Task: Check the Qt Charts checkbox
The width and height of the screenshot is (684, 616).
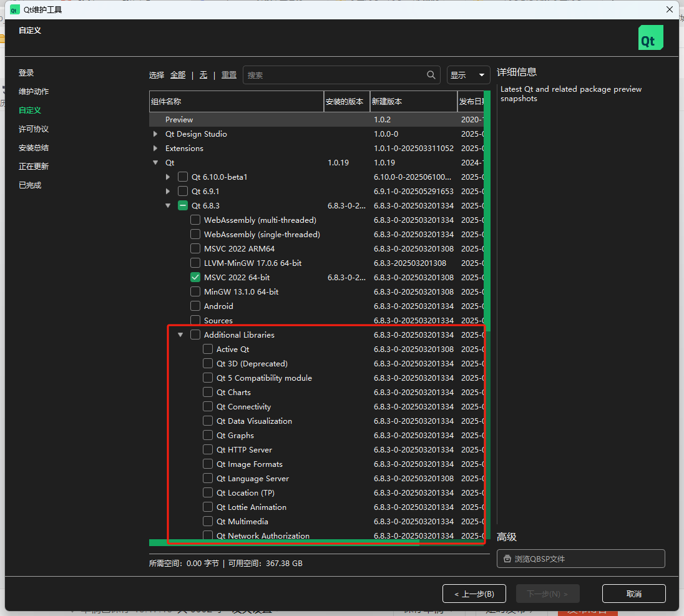Action: (208, 392)
